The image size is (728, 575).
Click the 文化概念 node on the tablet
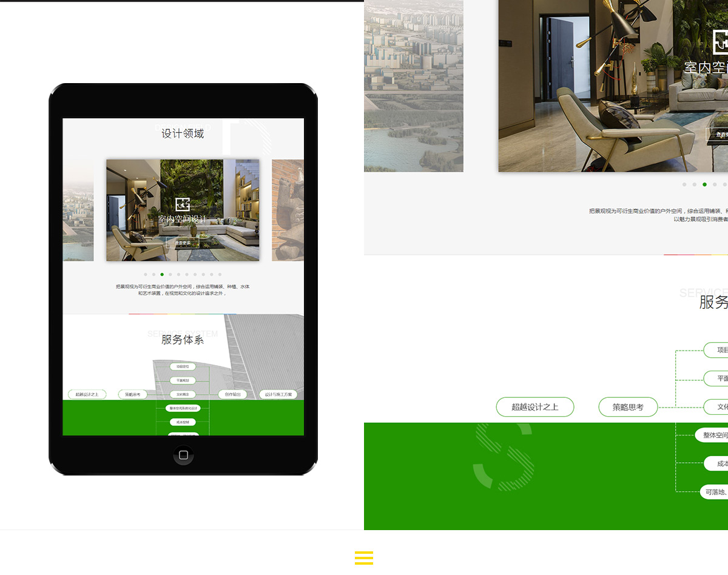point(183,394)
